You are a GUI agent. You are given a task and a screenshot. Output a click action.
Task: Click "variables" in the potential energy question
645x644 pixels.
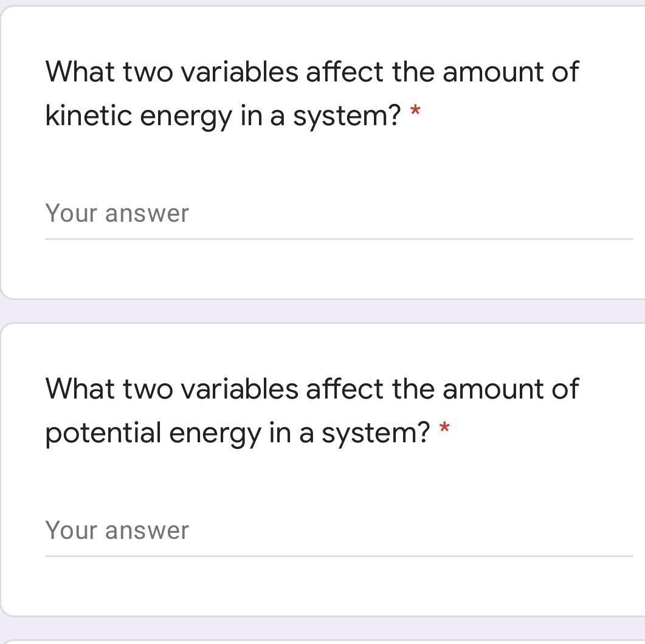240,389
